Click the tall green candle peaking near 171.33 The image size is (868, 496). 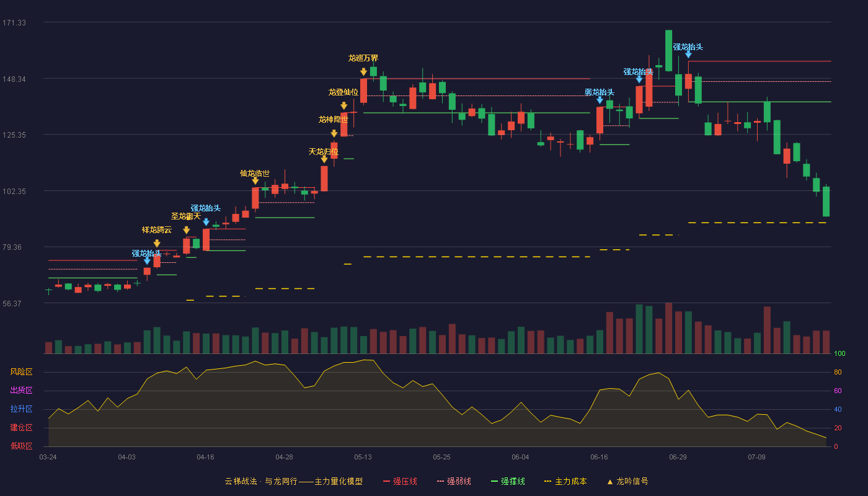(x=668, y=50)
